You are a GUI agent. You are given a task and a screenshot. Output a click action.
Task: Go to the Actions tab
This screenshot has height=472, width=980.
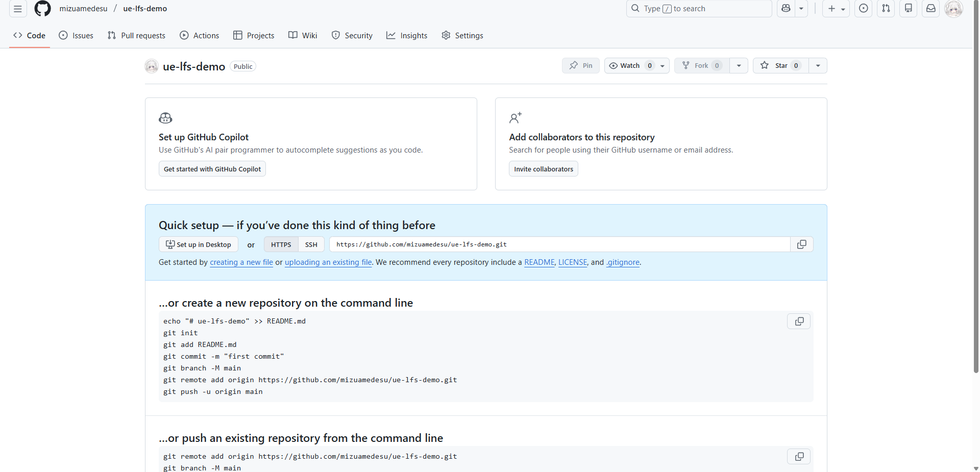pos(200,35)
